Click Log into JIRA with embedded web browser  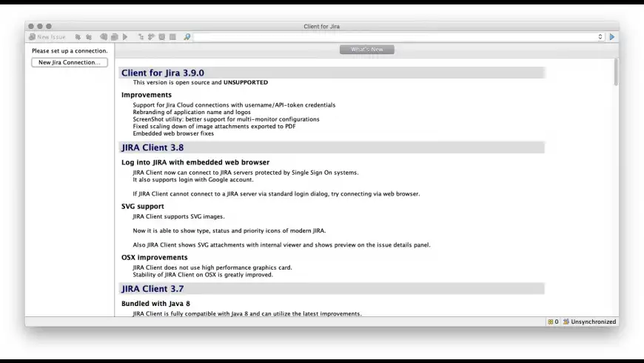coord(195,162)
